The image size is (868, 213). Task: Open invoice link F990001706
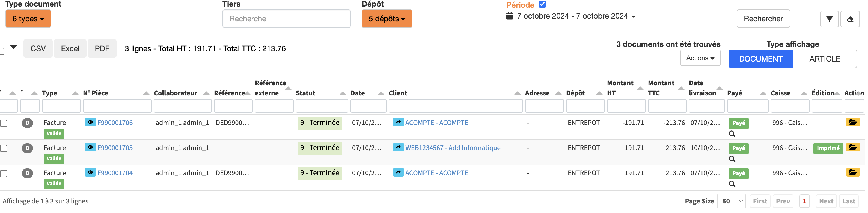(115, 123)
